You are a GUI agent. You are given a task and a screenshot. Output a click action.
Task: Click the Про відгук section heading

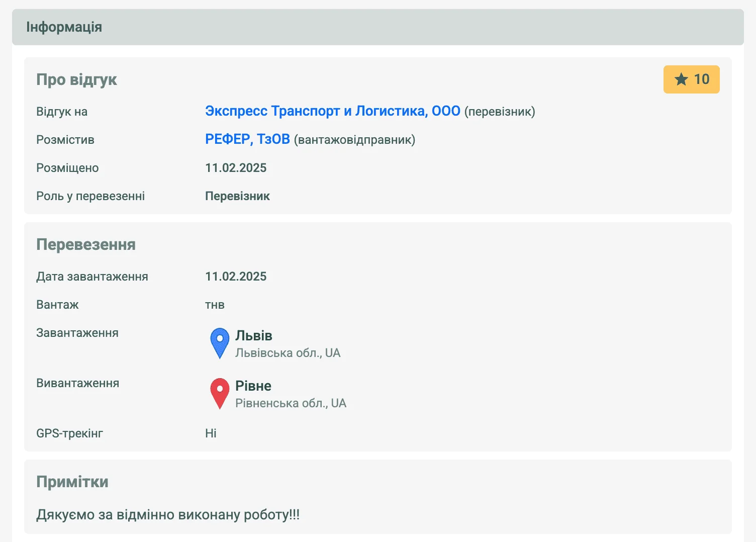click(x=76, y=79)
